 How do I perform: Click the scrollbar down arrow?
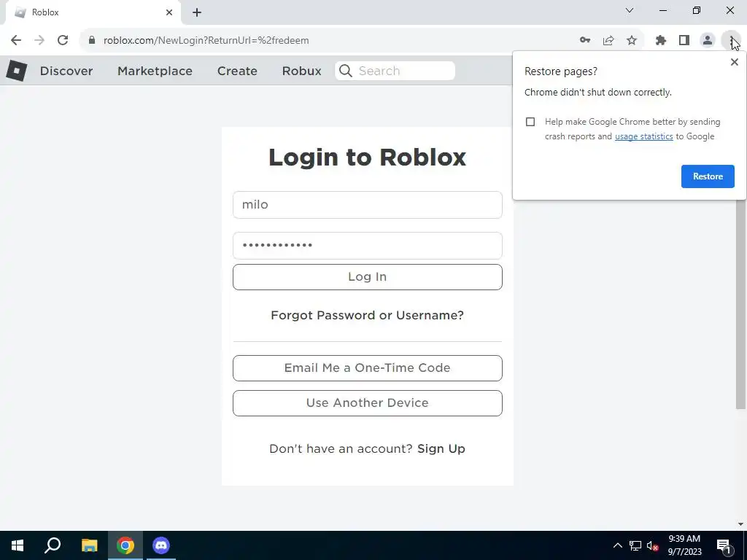741,524
